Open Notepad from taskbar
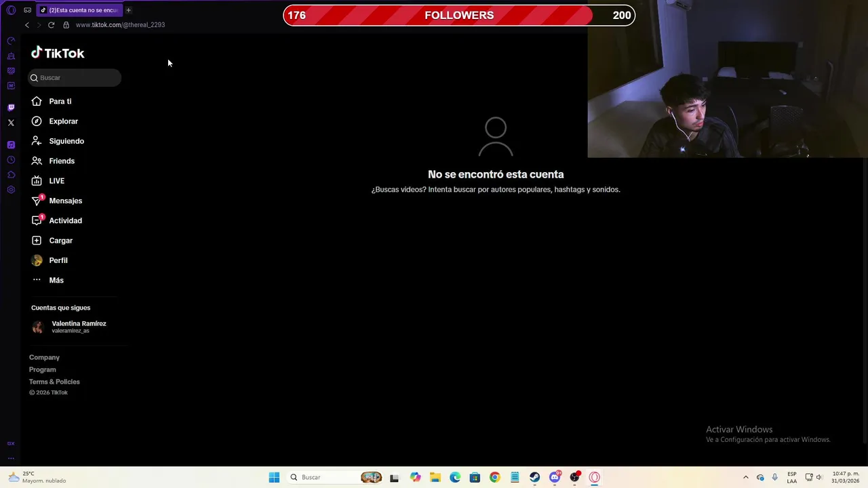This screenshot has height=488, width=868. click(x=515, y=477)
